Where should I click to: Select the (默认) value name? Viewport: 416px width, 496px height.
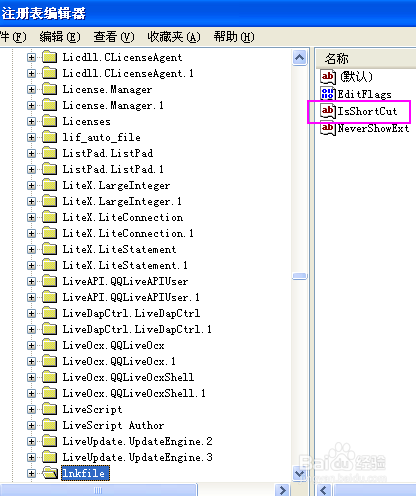[356, 77]
